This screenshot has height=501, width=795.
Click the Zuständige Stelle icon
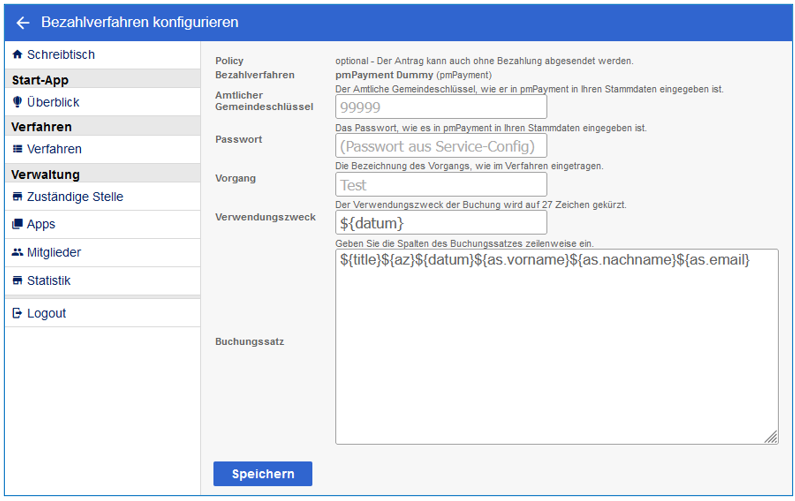tap(17, 197)
